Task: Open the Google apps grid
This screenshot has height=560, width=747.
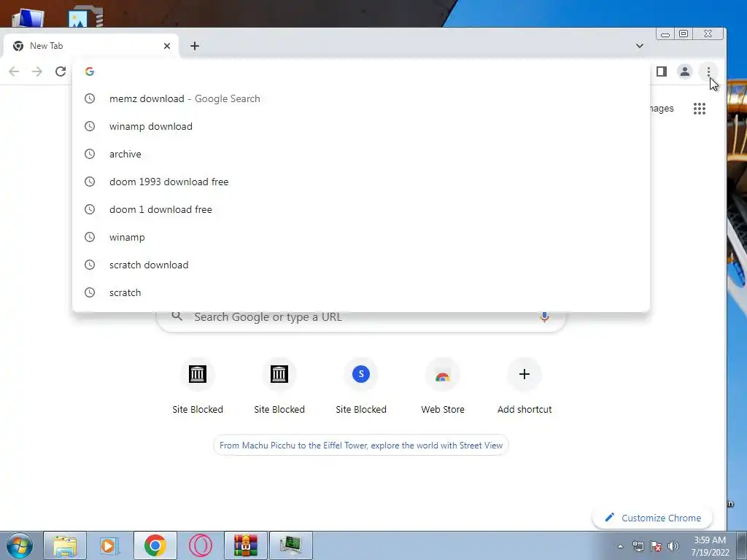Action: 700,109
